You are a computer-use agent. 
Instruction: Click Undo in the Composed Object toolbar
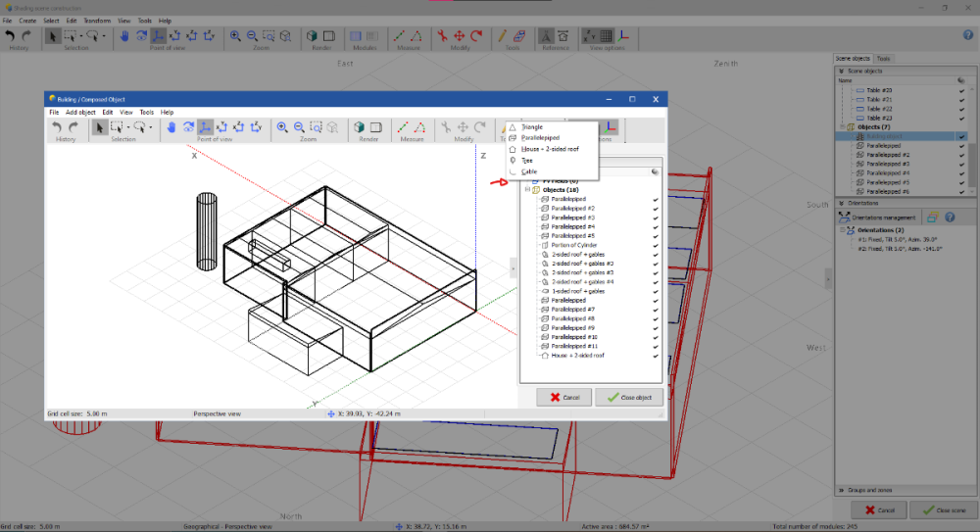tap(57, 127)
